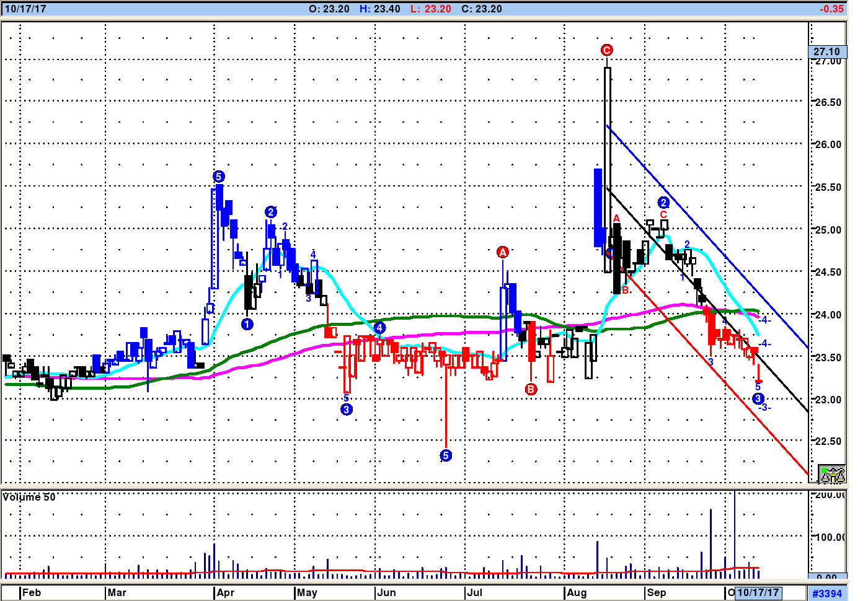
Task: Click blue circled 2 marker in September
Action: click(x=663, y=203)
